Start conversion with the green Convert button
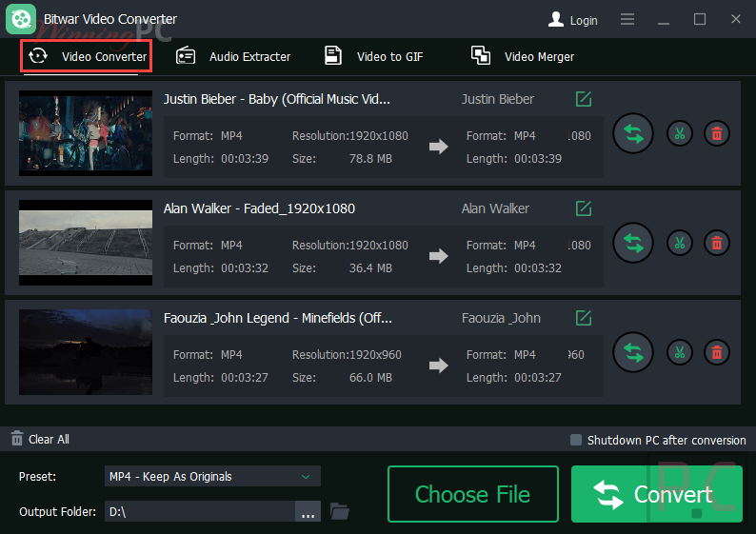 [657, 494]
